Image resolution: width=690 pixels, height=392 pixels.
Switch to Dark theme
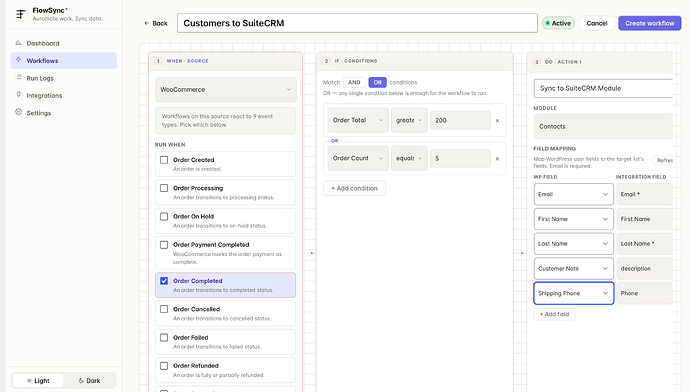(x=89, y=381)
